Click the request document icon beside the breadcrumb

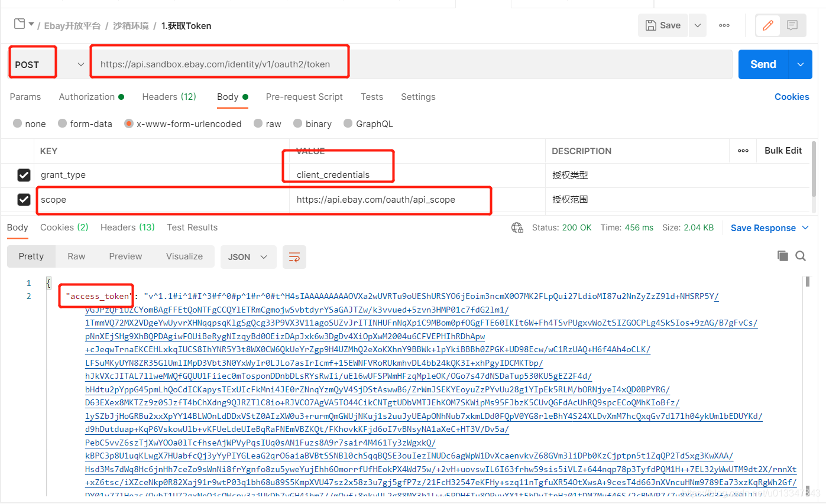pos(20,24)
